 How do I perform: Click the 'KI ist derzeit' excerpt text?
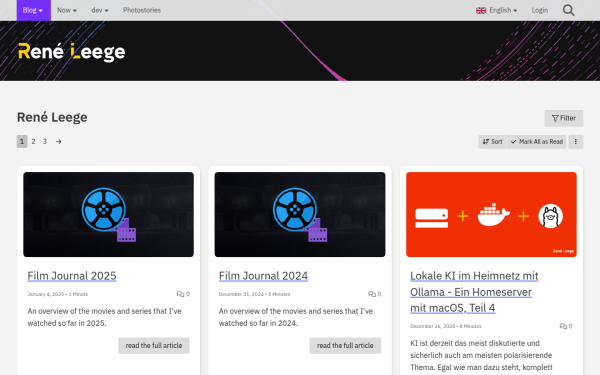pyautogui.click(x=481, y=355)
